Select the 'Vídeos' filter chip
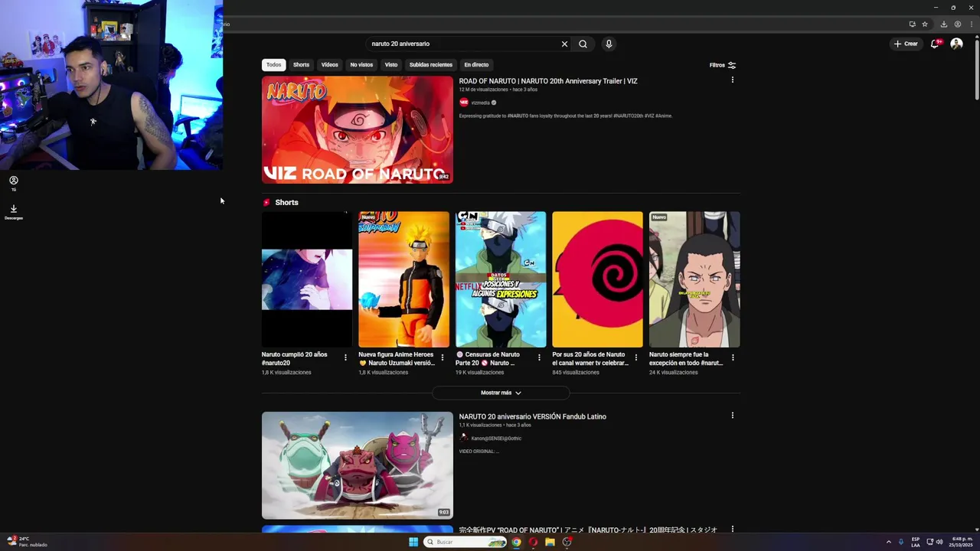Image resolution: width=980 pixels, height=551 pixels. (x=330, y=65)
